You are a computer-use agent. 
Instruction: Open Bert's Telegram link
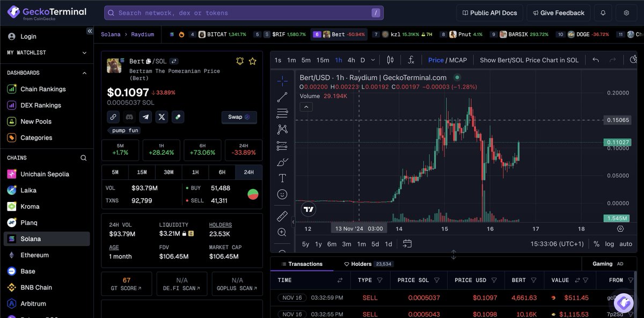[145, 117]
